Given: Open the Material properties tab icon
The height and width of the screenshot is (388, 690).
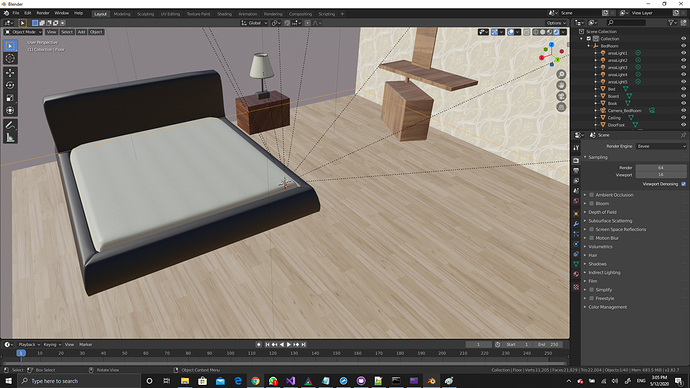Looking at the screenshot, I should [x=576, y=274].
